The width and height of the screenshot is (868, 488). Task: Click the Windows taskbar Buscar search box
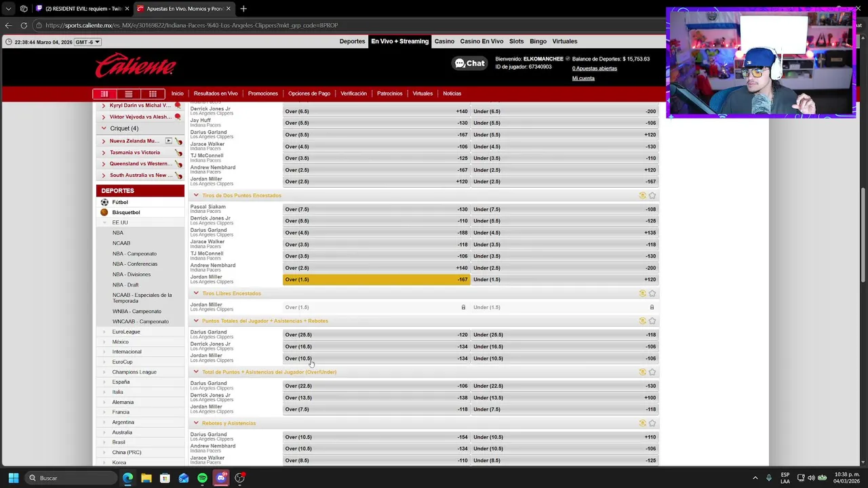(71, 478)
